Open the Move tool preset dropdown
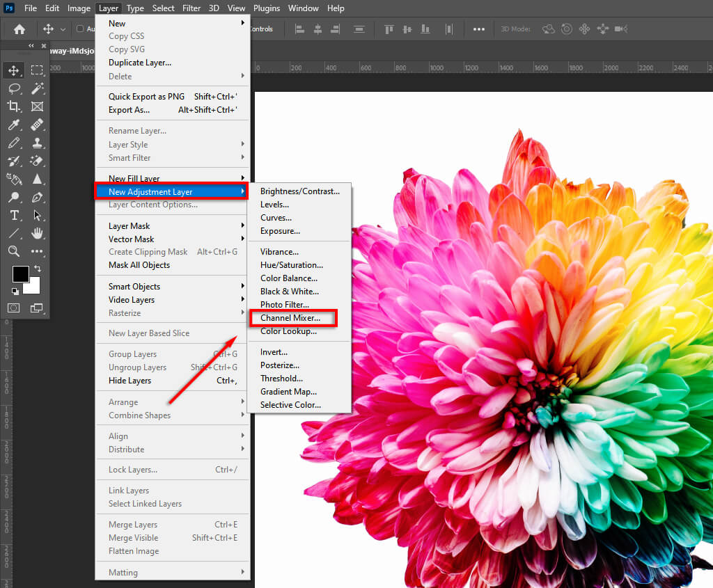Viewport: 713px width, 588px height. point(63,29)
